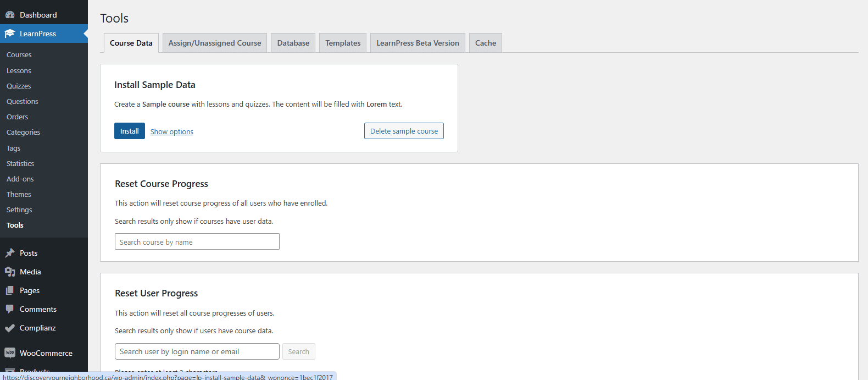Image resolution: width=868 pixels, height=380 pixels.
Task: Click the LearnPress graduation cap icon
Action: (x=10, y=34)
